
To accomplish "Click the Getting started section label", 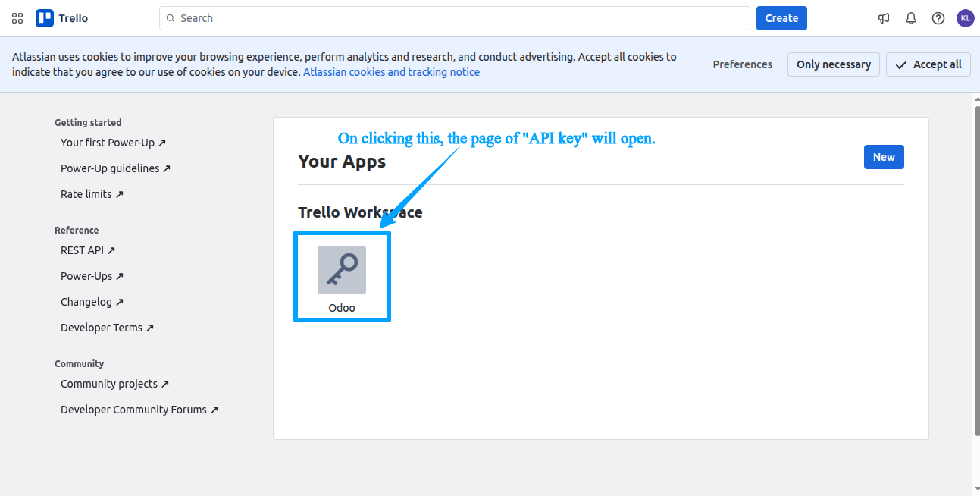I will point(88,122).
